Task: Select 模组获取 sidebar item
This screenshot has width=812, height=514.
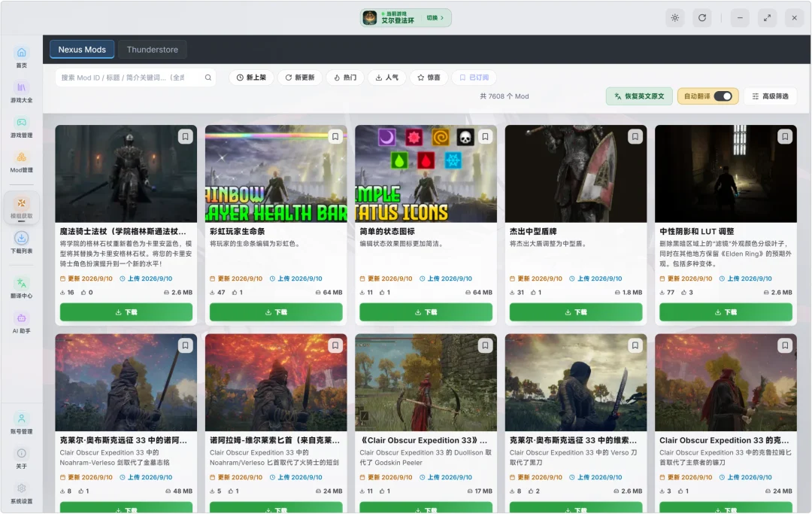Action: (x=21, y=208)
